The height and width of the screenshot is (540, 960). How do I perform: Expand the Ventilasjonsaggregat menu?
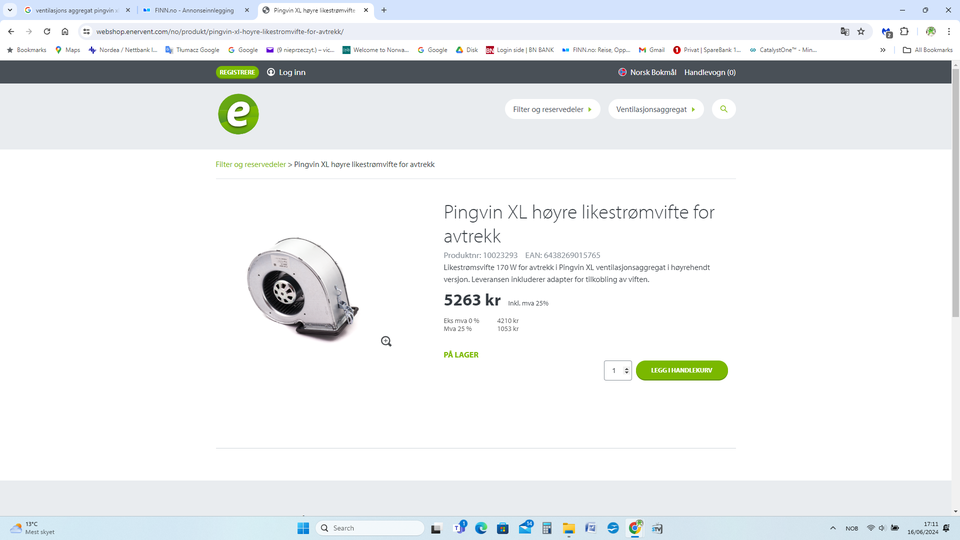click(656, 109)
